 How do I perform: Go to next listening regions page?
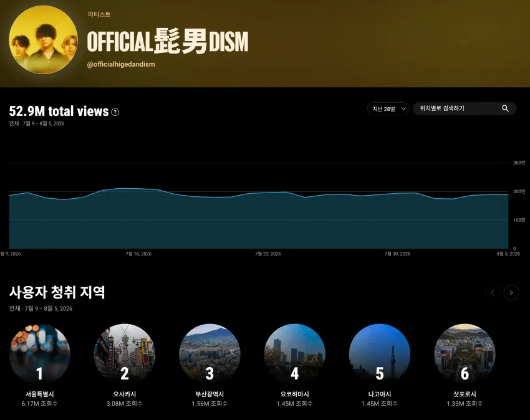511,293
